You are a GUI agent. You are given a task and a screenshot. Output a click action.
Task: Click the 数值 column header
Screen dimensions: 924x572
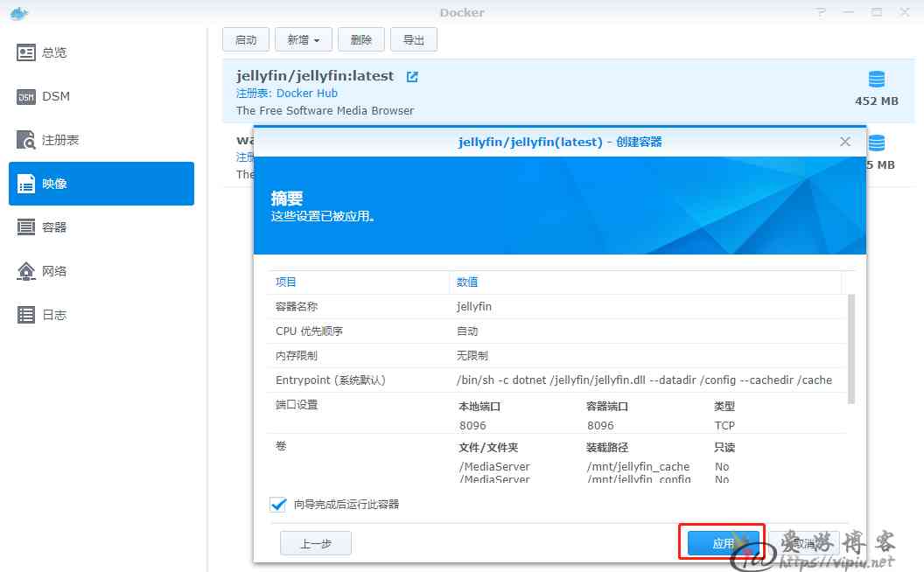click(645, 283)
